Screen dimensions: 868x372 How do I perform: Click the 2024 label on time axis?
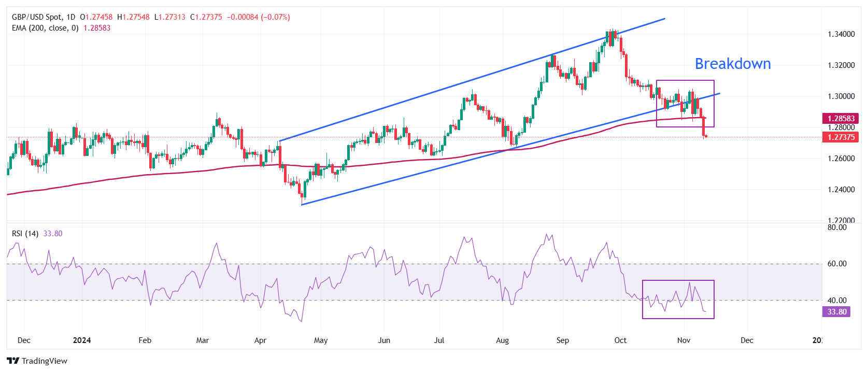(82, 340)
